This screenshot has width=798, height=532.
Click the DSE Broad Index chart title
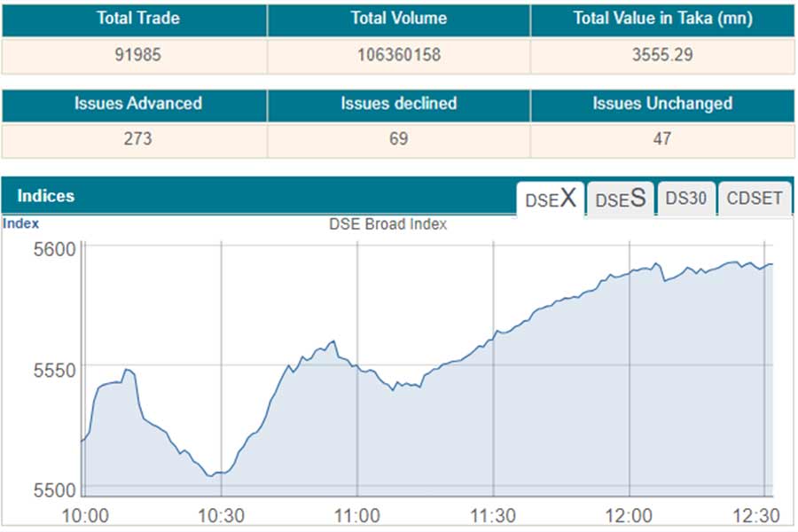coord(387,224)
